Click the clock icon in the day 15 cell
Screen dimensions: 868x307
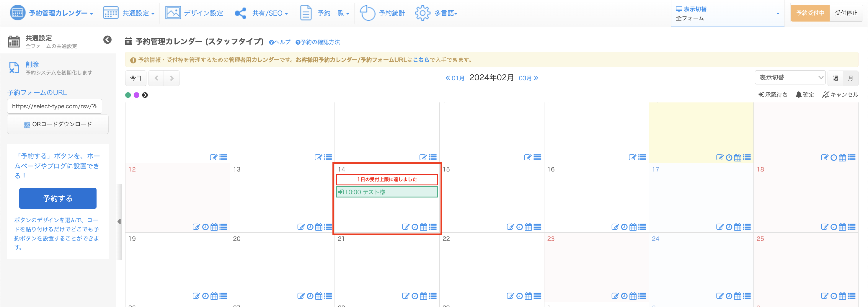click(520, 227)
